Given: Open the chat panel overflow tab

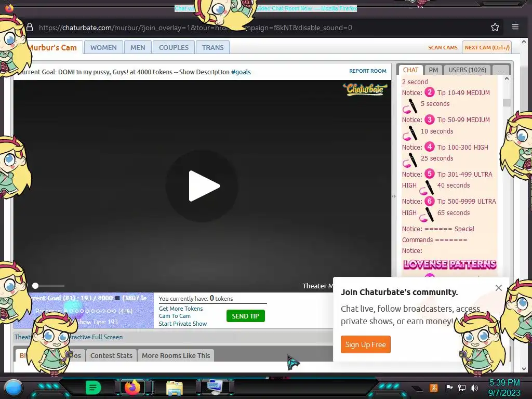Looking at the screenshot, I should click(500, 70).
